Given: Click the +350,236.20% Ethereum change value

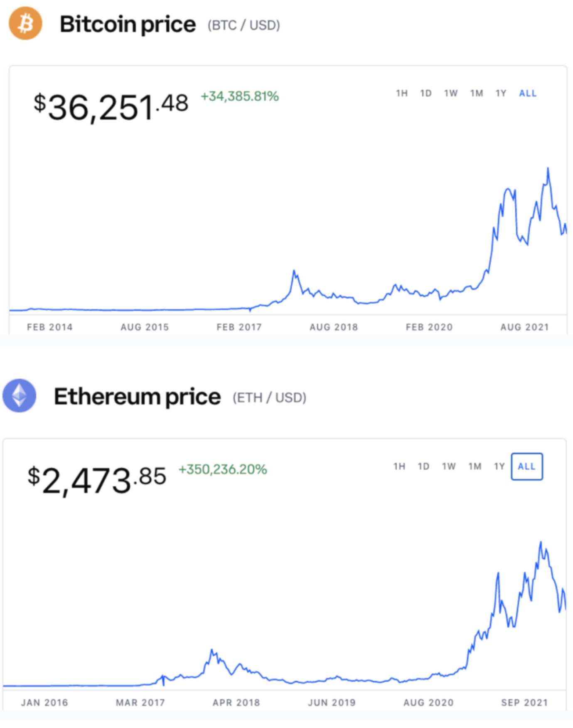Looking at the screenshot, I should (x=223, y=469).
